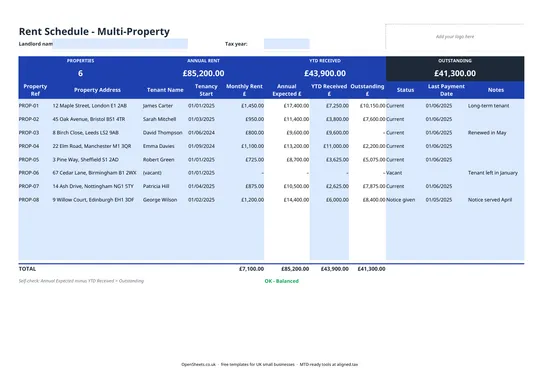
Task: Open the OpenSheets.co.uk footer link
Action: 198,364
